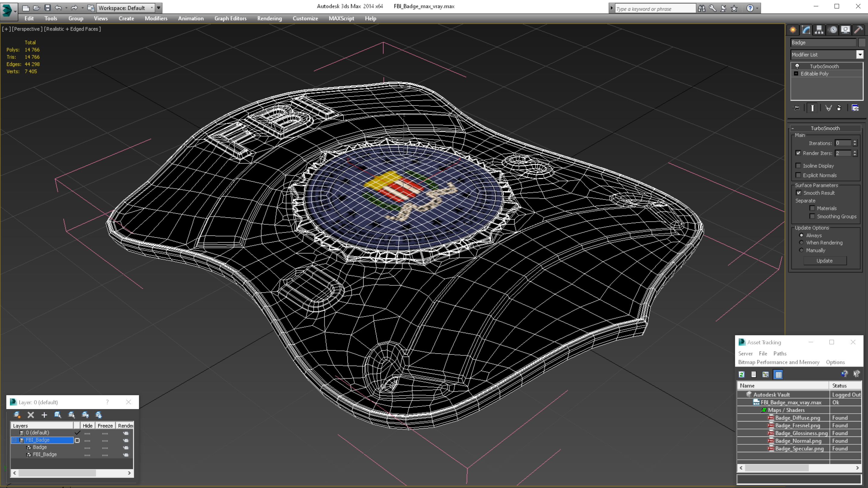Create New Layer icon in Layer dialog
868x488 pixels.
coord(17,415)
